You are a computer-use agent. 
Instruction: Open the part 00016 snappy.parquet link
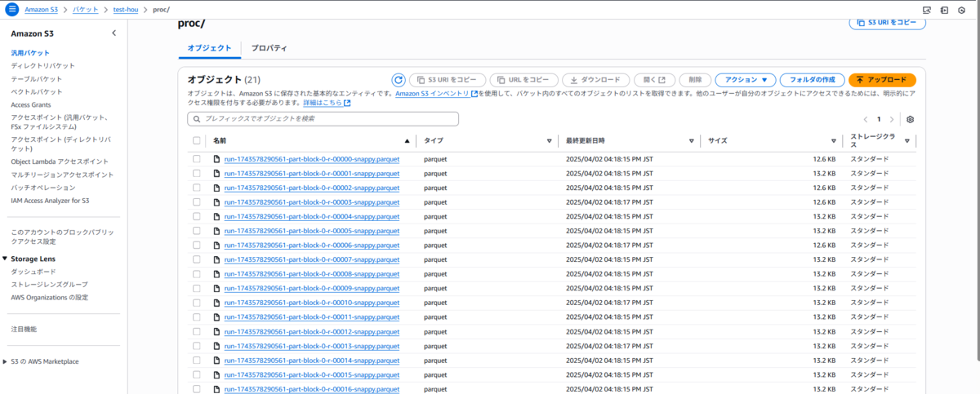312,389
